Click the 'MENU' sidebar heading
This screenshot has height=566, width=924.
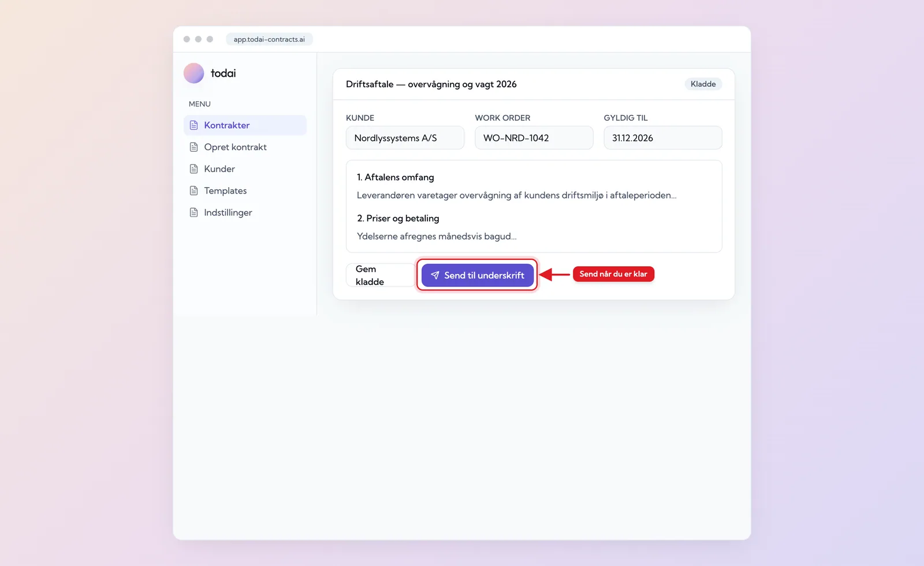click(200, 104)
